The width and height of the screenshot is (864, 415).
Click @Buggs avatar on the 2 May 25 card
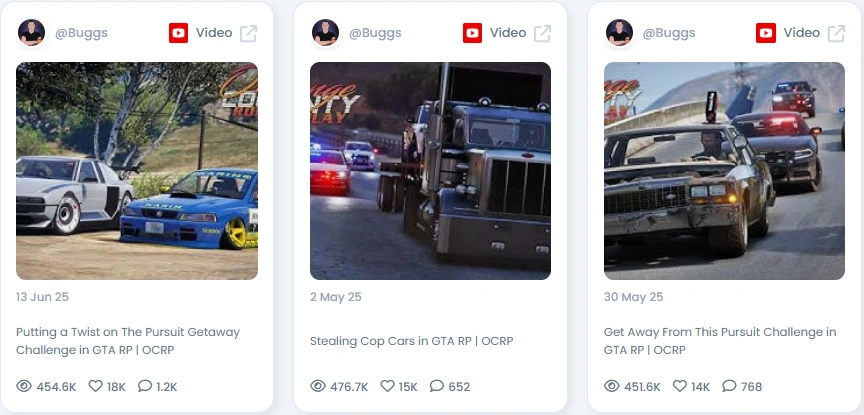(x=325, y=33)
